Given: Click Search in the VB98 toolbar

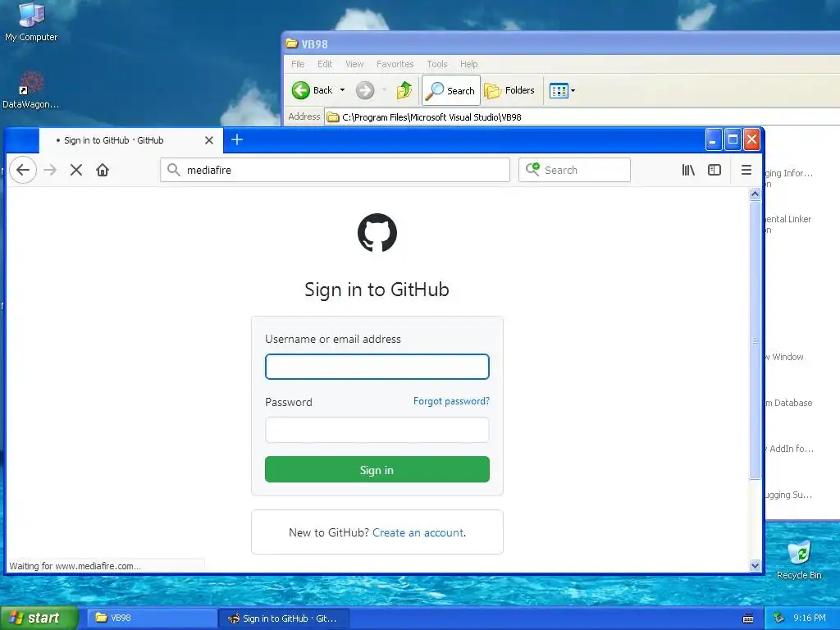Looking at the screenshot, I should coord(450,90).
